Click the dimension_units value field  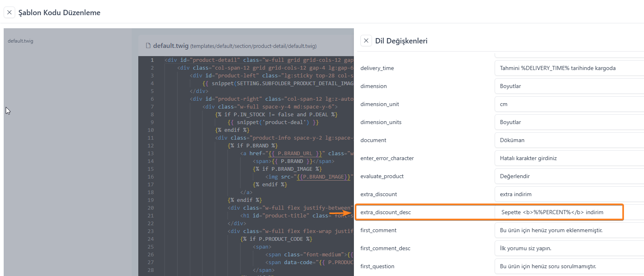569,122
